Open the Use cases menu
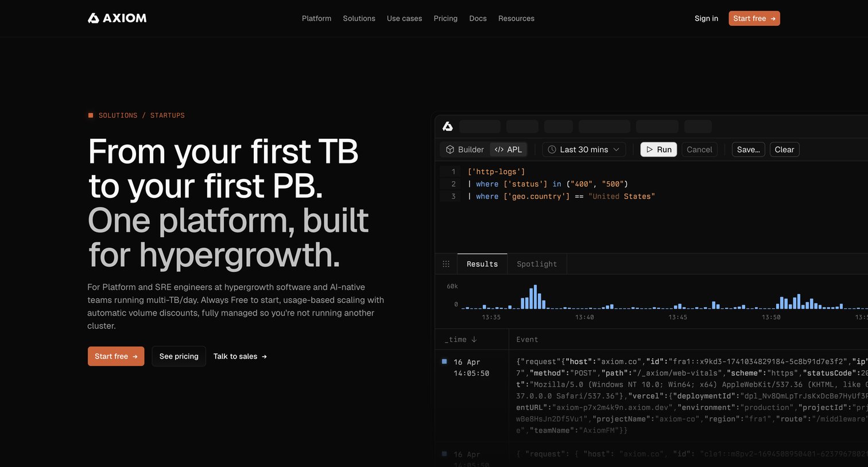Image resolution: width=868 pixels, height=467 pixels. pyautogui.click(x=404, y=18)
